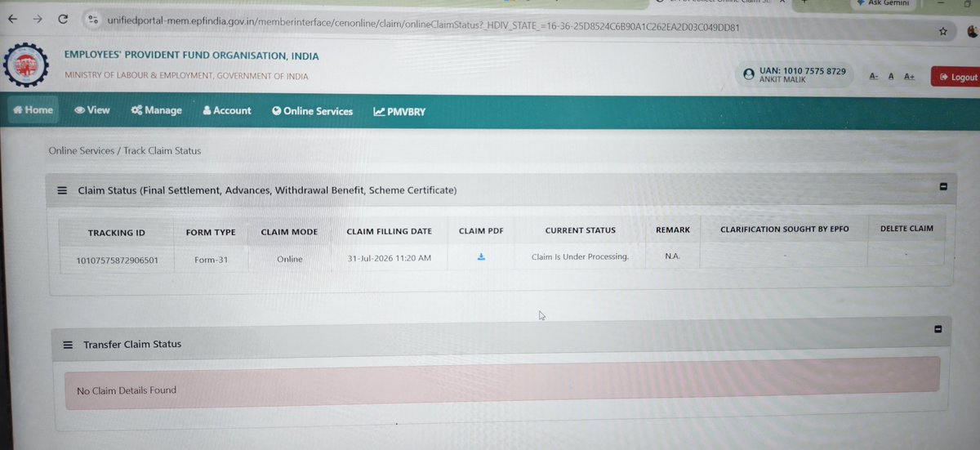
Task: Click the site info icon in address bar
Action: [x=91, y=20]
